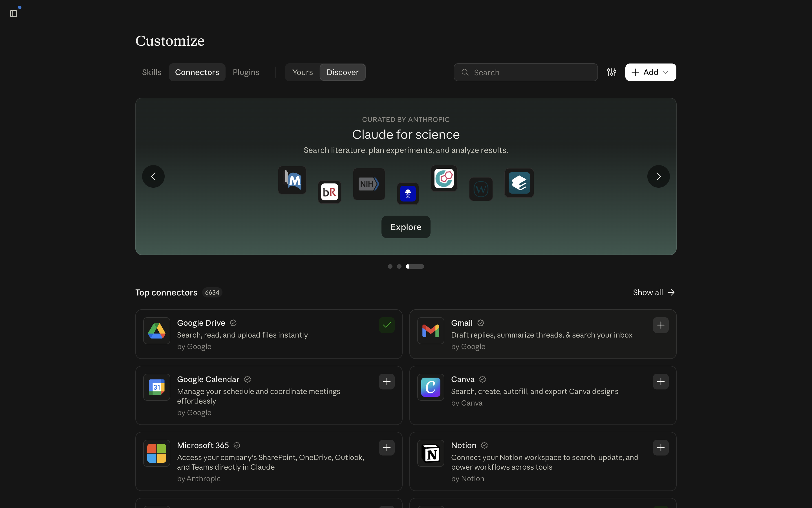
Task: Click the dark blue jellyfish icon in banner
Action: pyautogui.click(x=408, y=194)
